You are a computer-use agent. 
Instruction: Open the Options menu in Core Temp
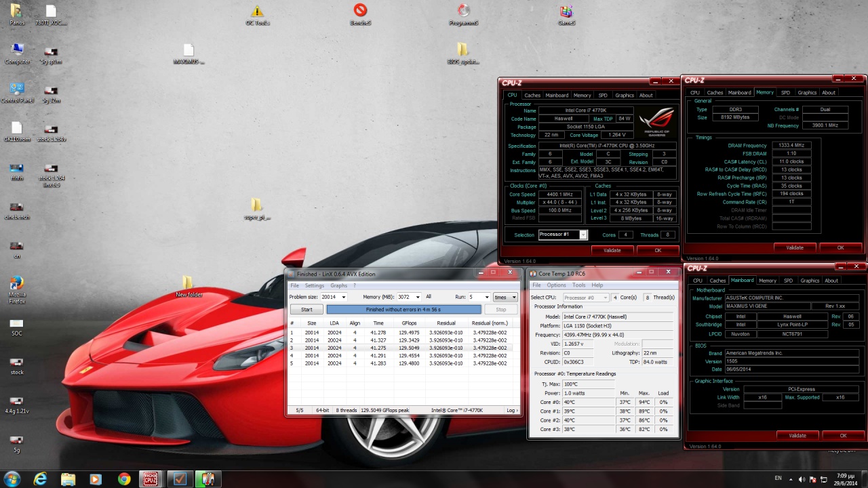pyautogui.click(x=556, y=285)
